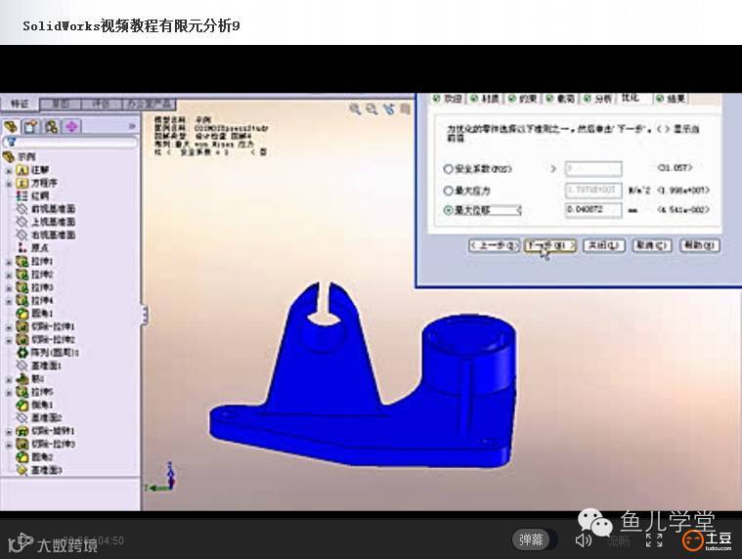Click the feature tree filter search box
The width and height of the screenshot is (742, 560).
coord(71,142)
